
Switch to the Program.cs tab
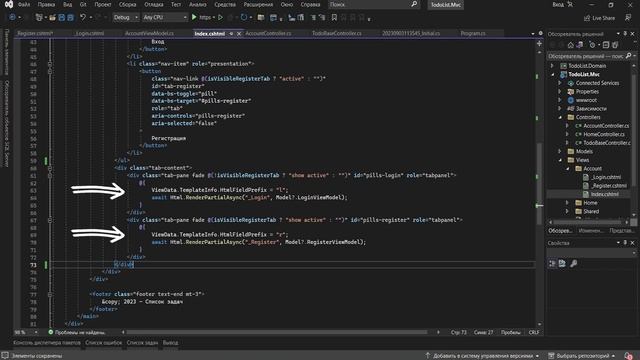coord(473,33)
